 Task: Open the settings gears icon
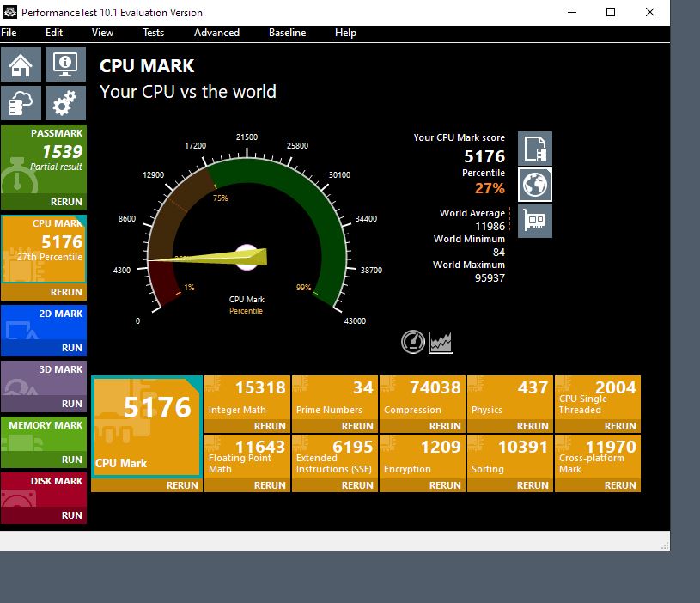click(x=65, y=103)
